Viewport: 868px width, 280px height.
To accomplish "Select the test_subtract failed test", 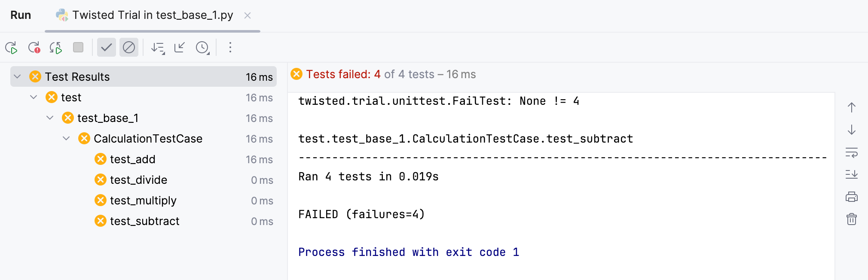I will pos(145,221).
